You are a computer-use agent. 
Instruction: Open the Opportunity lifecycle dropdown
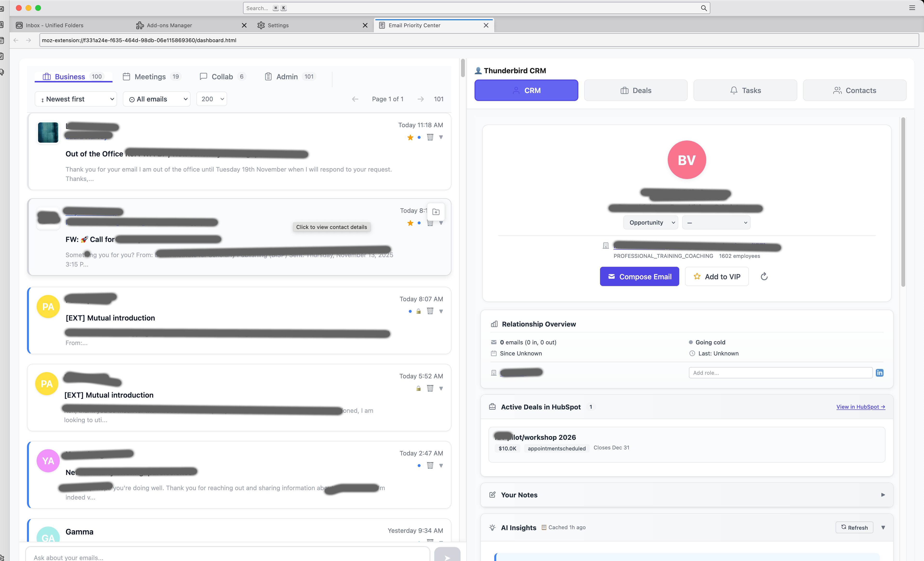651,222
